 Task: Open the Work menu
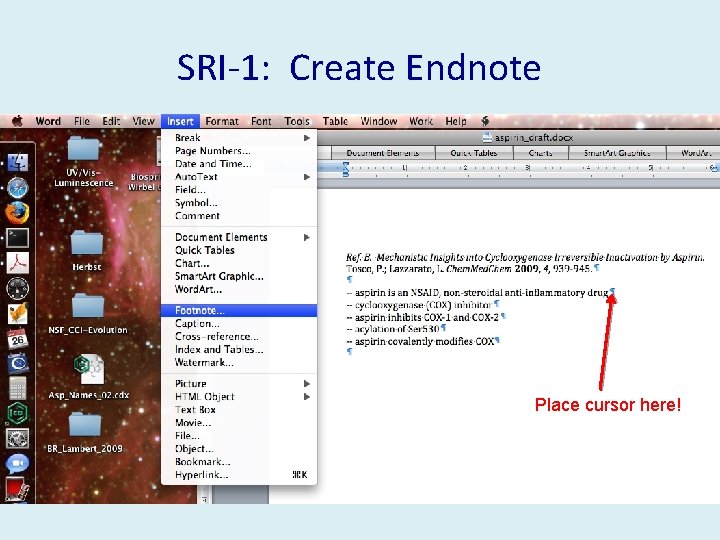coord(421,121)
